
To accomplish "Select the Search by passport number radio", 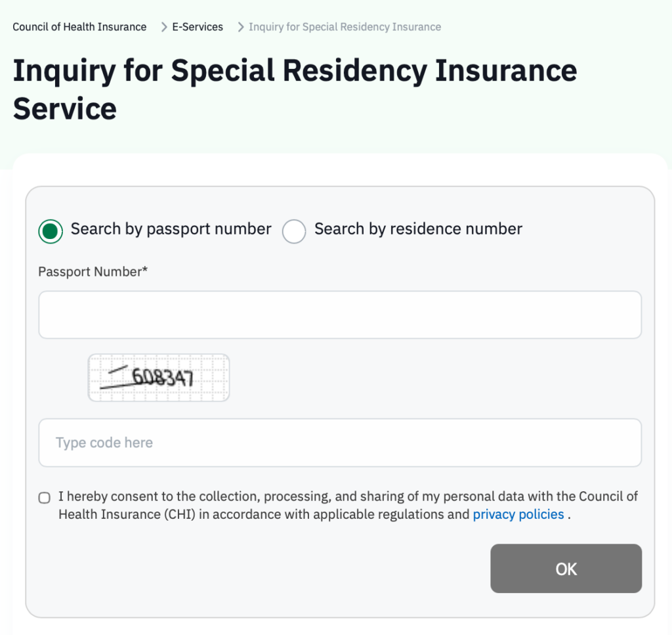I will click(x=51, y=231).
